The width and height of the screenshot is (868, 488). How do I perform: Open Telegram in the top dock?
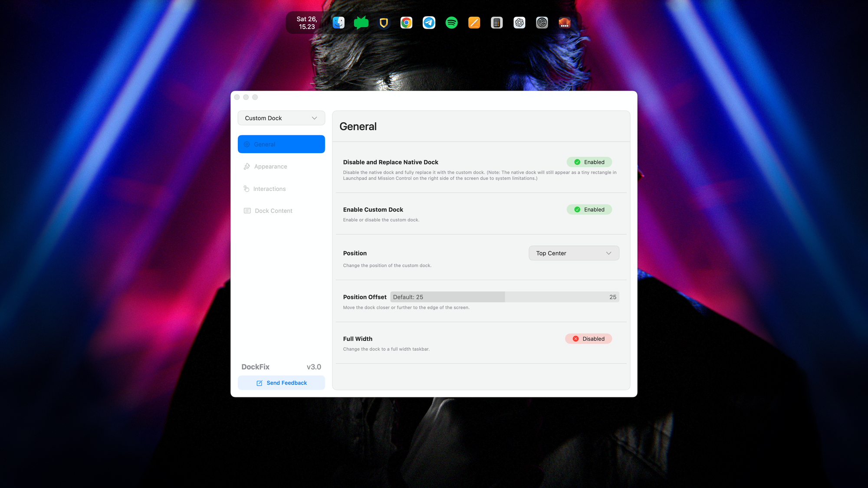429,23
